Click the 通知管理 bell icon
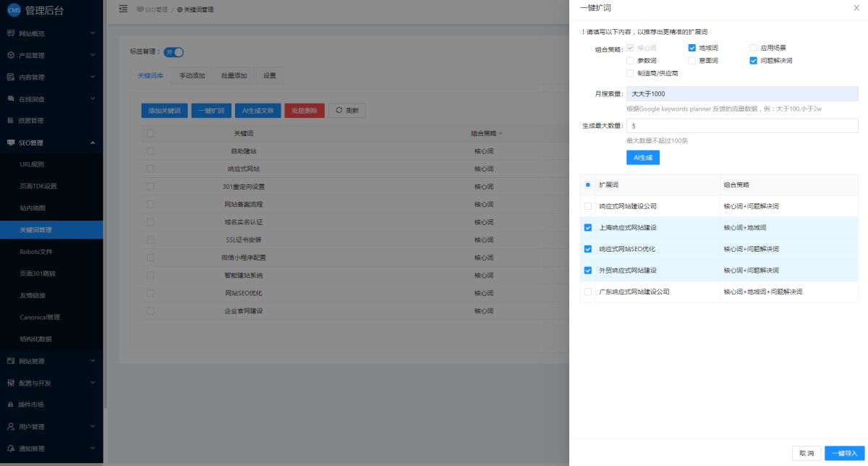Image resolution: width=868 pixels, height=466 pixels. 11,448
